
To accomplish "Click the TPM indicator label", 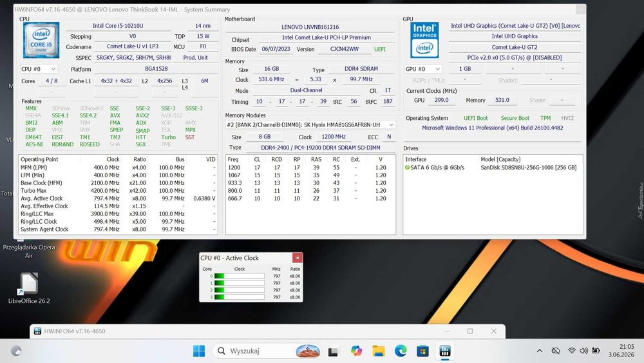I will (545, 119).
